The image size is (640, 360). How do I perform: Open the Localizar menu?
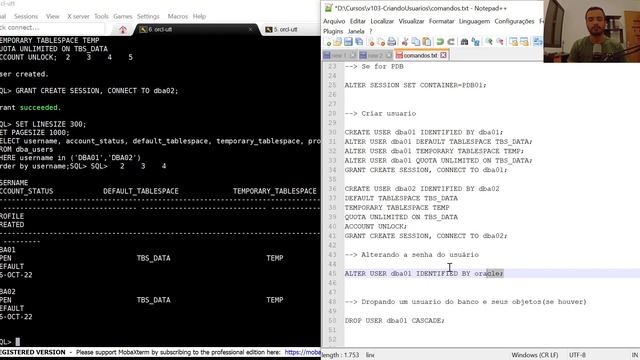382,21
